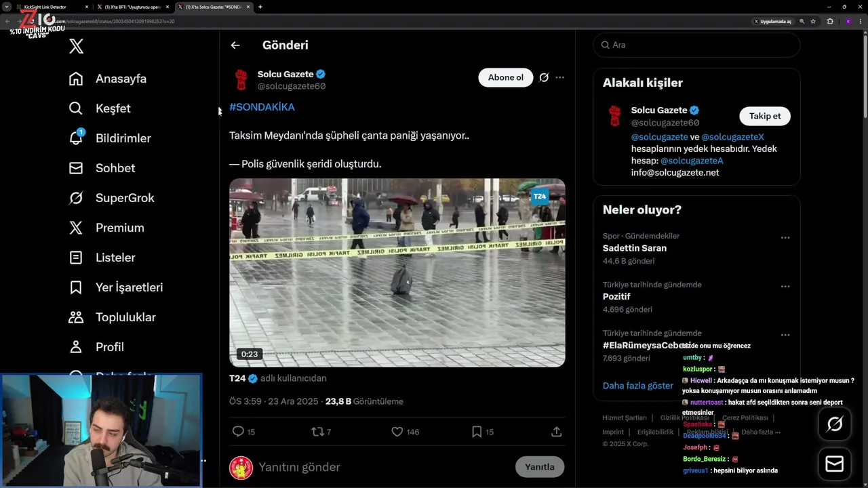This screenshot has height=488, width=868.
Task: Click the Hizmet Şartları footer link
Action: coord(625,418)
